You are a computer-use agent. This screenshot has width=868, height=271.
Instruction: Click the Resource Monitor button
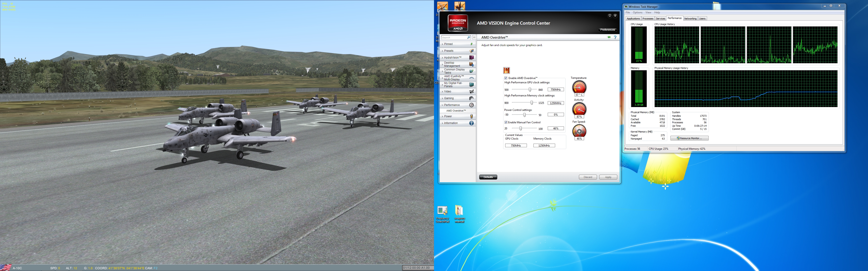(689, 138)
